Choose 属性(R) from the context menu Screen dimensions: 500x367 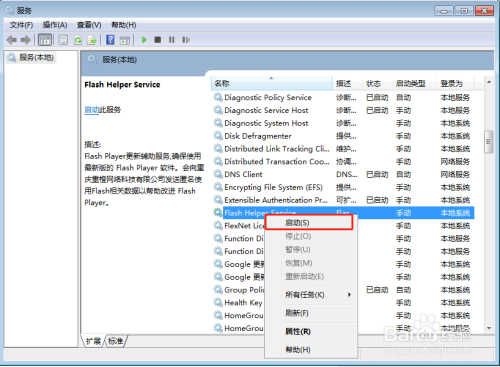(298, 331)
